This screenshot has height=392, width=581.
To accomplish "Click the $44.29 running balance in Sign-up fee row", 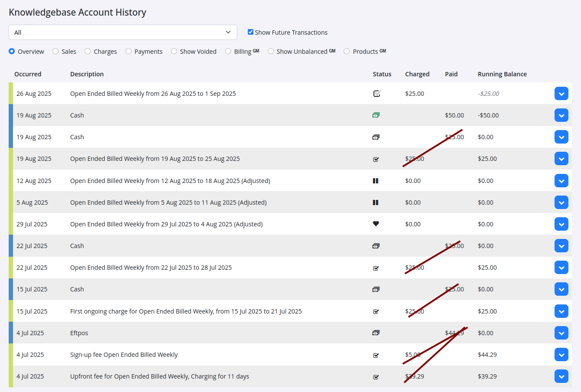I will pos(487,355).
